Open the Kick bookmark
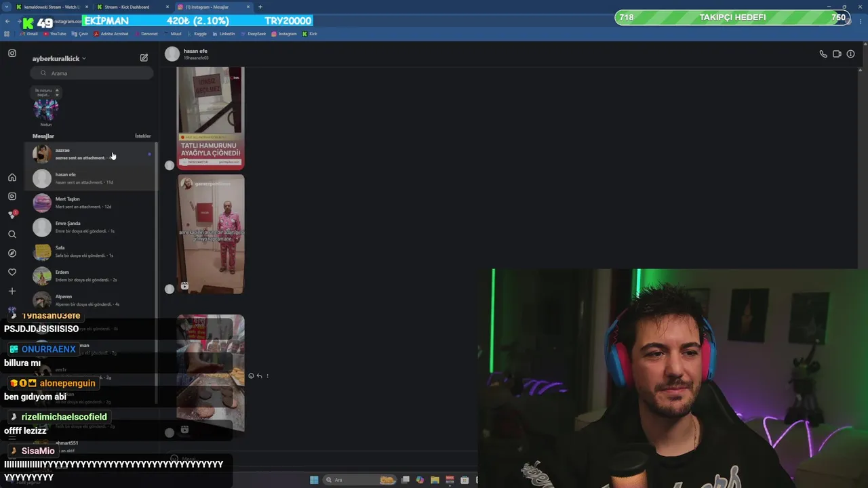The width and height of the screenshot is (868, 488). 310,33
